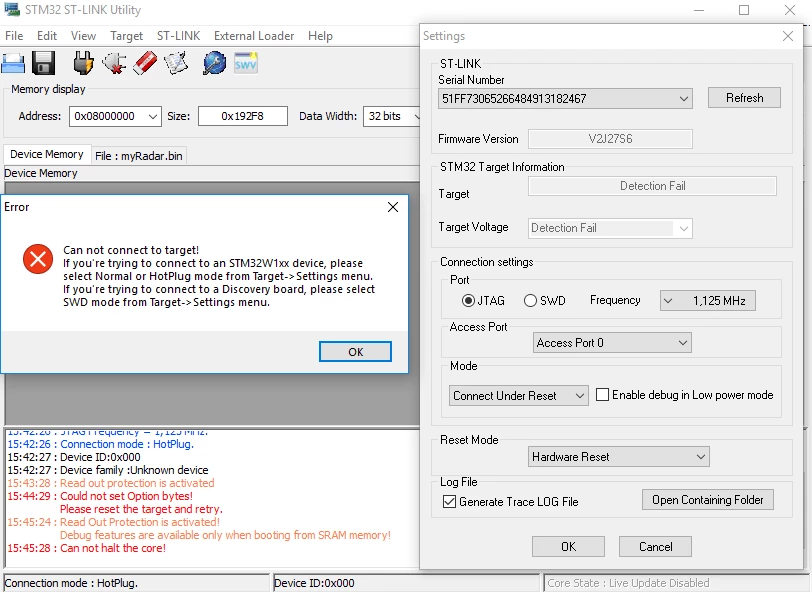Open the SWV viewer icon
812x593 pixels.
tap(245, 63)
